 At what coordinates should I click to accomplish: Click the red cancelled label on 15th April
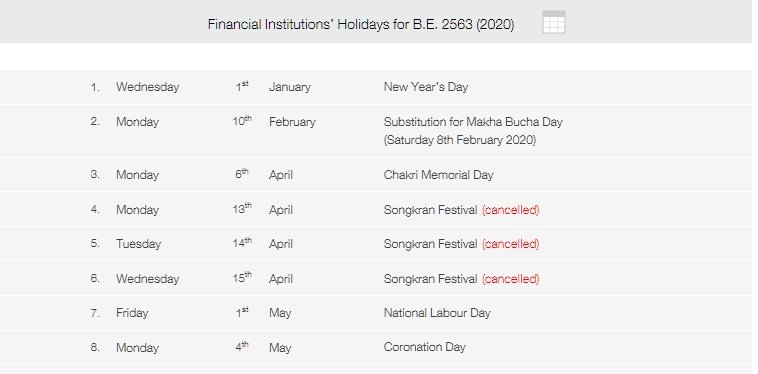(x=510, y=279)
